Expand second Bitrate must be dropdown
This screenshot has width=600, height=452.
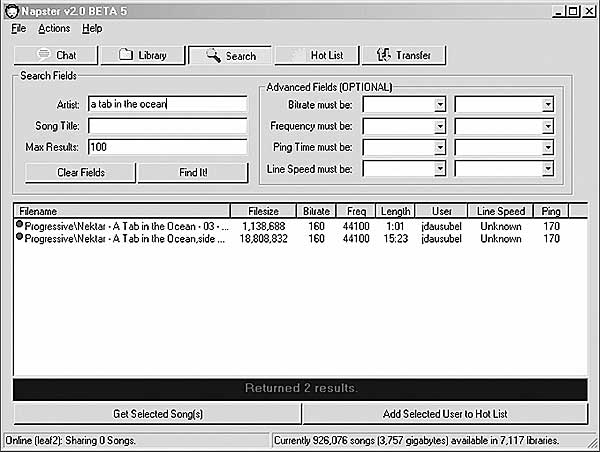point(548,104)
